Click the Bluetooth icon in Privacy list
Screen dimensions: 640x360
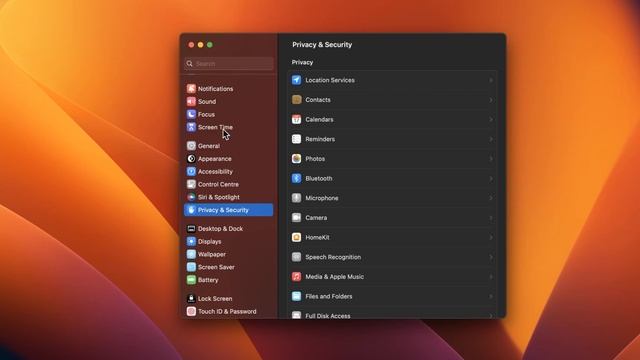point(296,178)
